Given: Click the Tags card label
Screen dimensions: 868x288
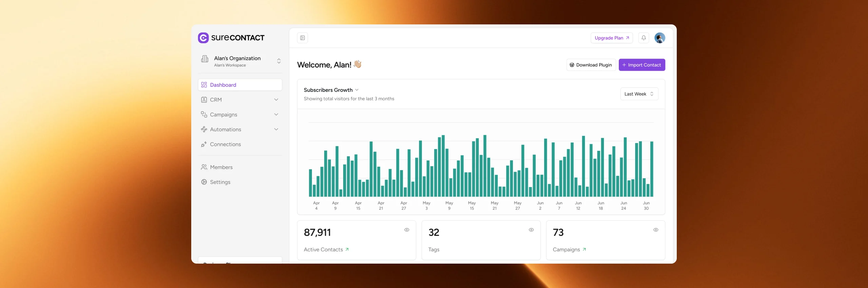Looking at the screenshot, I should (x=434, y=249).
